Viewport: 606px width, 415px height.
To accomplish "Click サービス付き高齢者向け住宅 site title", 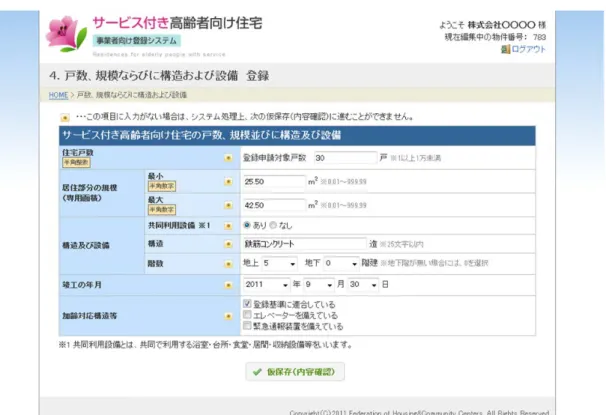I will click(x=177, y=23).
